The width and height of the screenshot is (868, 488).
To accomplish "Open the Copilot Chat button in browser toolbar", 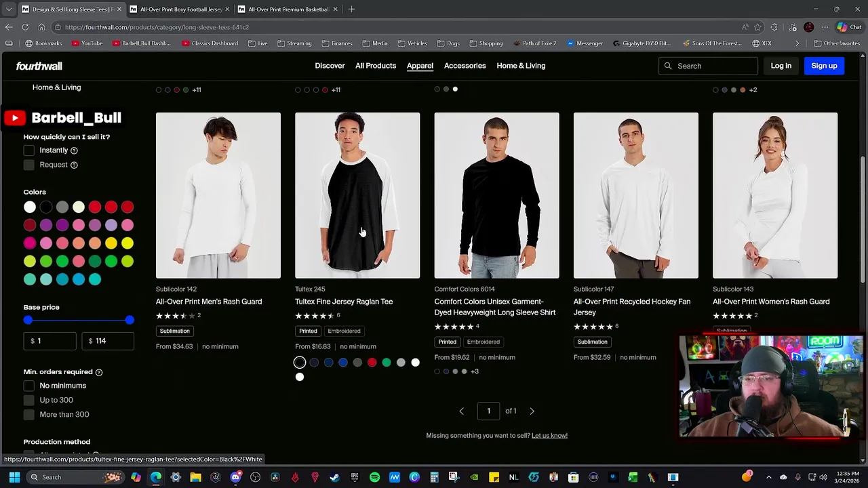I will click(849, 27).
